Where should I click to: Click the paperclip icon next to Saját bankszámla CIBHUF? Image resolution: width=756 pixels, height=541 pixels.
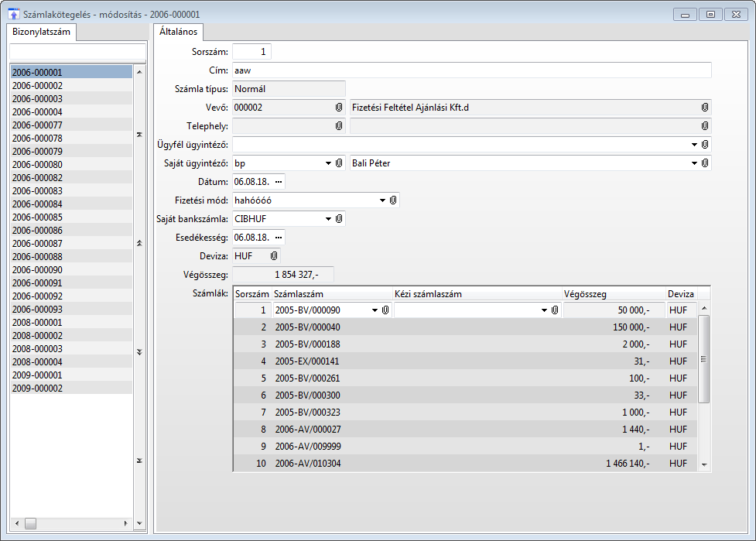pos(339,219)
